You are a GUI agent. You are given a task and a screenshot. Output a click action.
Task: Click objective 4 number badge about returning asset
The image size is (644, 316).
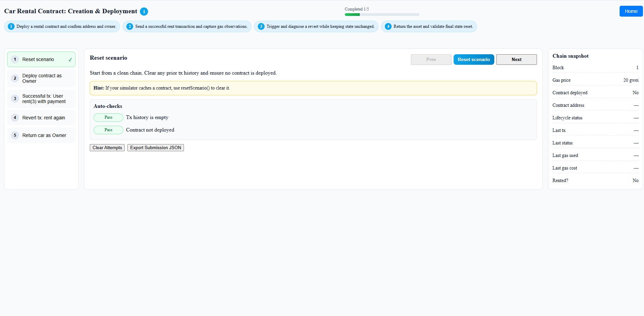pos(388,26)
